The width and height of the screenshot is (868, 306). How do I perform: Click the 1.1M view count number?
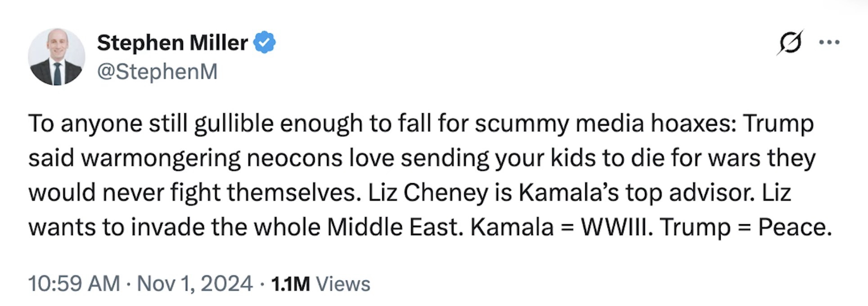(291, 284)
